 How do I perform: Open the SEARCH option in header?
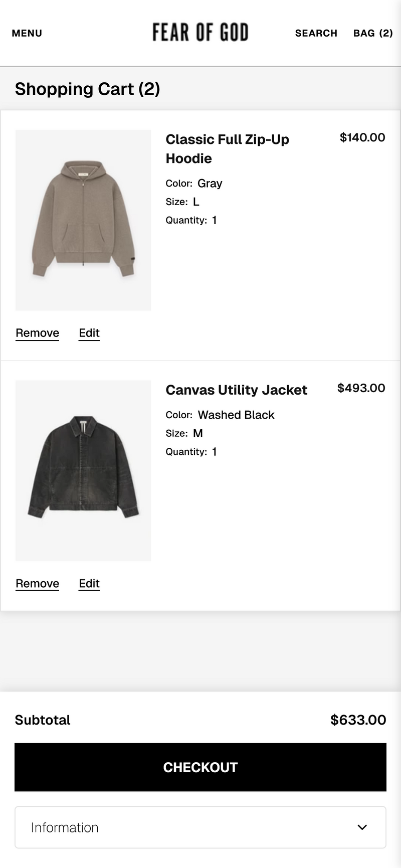pos(316,33)
